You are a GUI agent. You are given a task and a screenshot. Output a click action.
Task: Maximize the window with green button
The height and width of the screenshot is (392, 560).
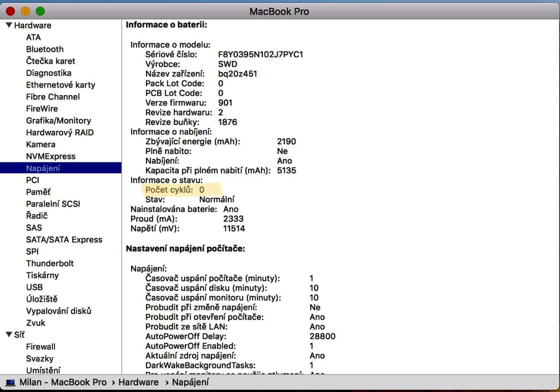40,12
